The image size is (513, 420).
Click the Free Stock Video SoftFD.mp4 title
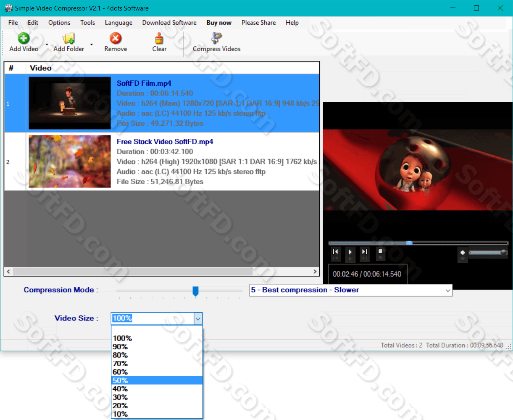(x=165, y=142)
